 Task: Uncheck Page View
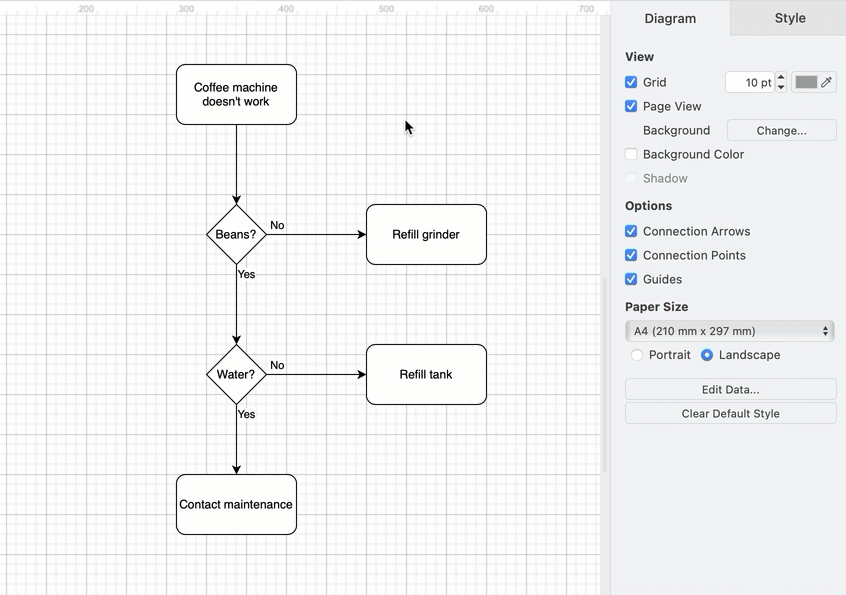(631, 106)
